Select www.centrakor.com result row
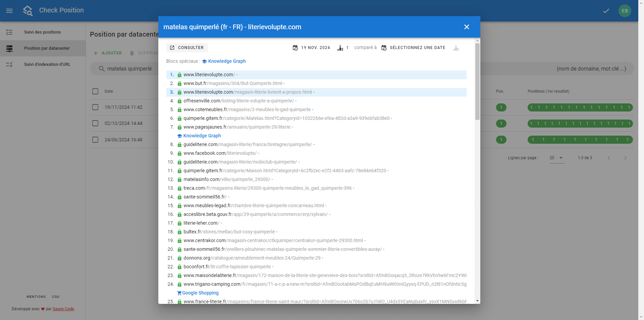Image resolution: width=644 pixels, height=320 pixels. [x=316, y=241]
